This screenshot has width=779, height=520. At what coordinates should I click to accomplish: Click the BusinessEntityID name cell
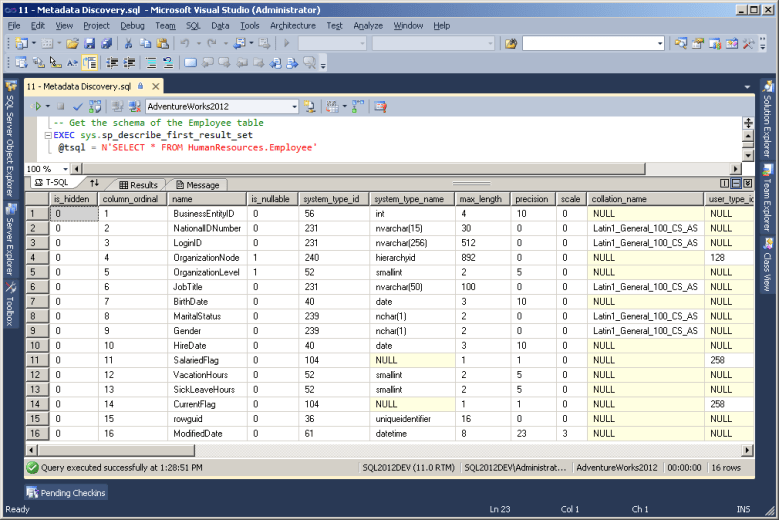(x=207, y=214)
